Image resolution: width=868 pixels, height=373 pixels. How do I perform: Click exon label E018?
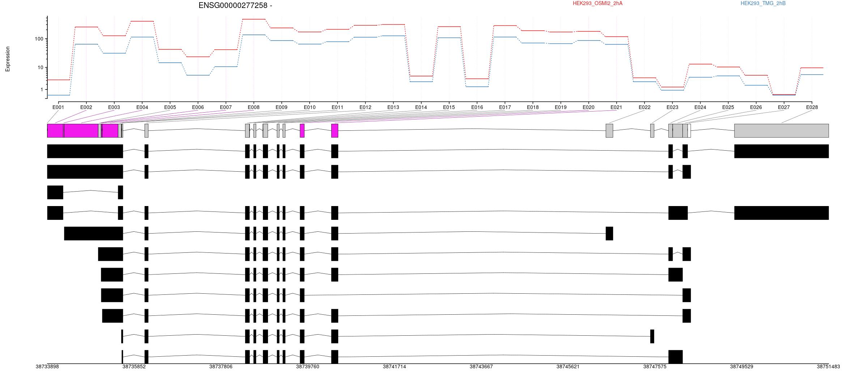(533, 107)
